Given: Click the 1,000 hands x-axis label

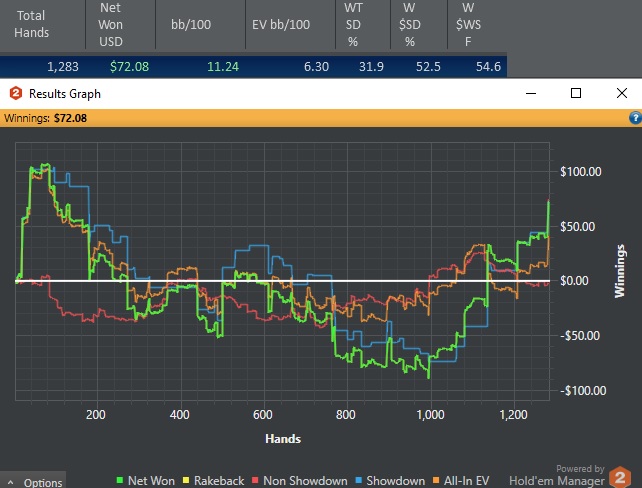Looking at the screenshot, I should (x=430, y=415).
